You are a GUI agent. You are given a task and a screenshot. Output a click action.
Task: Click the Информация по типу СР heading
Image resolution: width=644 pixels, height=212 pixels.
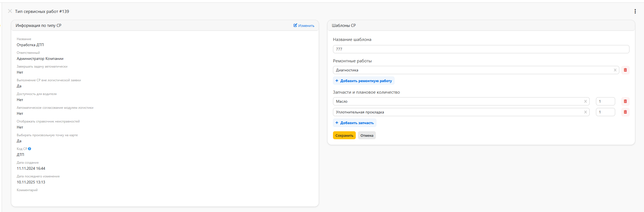(38, 26)
